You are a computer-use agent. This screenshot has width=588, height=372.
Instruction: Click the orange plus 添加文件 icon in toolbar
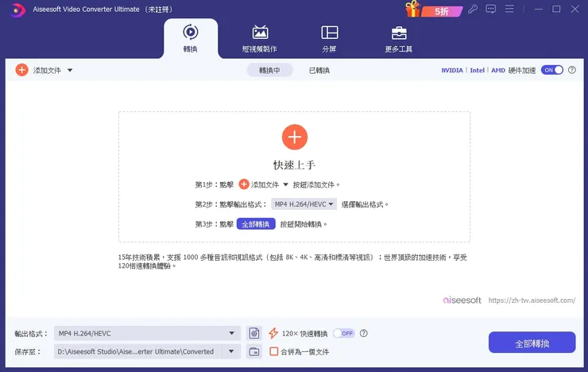[21, 70]
